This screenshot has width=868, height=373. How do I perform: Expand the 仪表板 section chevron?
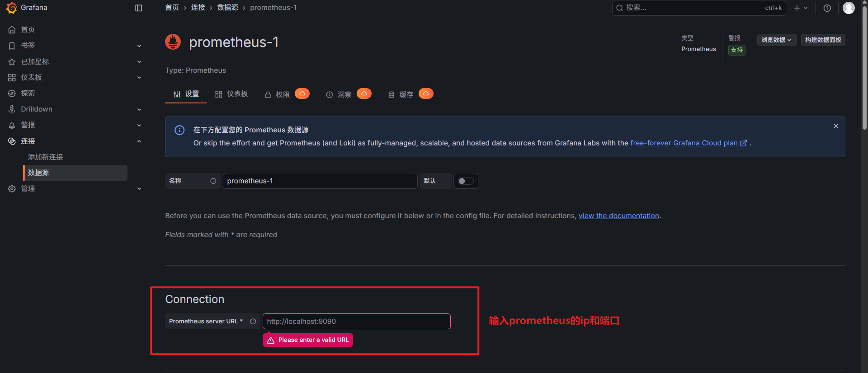(139, 78)
